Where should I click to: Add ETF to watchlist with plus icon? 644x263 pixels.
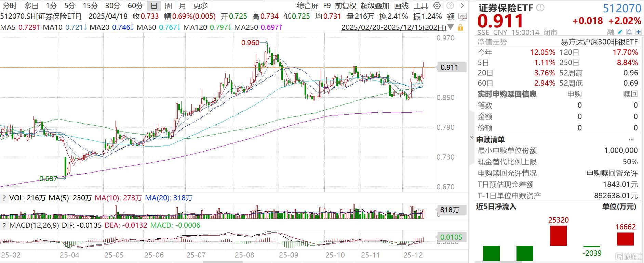(638, 32)
